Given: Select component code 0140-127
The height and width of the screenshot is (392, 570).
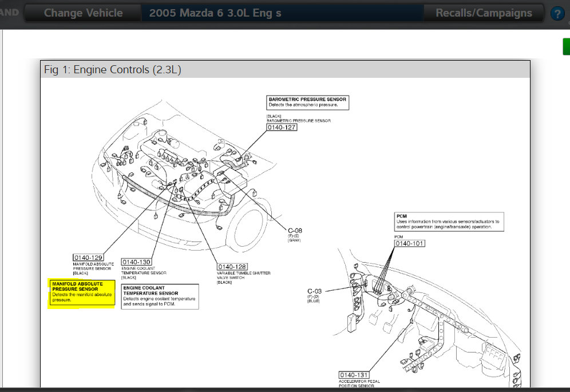Looking at the screenshot, I should 282,127.
